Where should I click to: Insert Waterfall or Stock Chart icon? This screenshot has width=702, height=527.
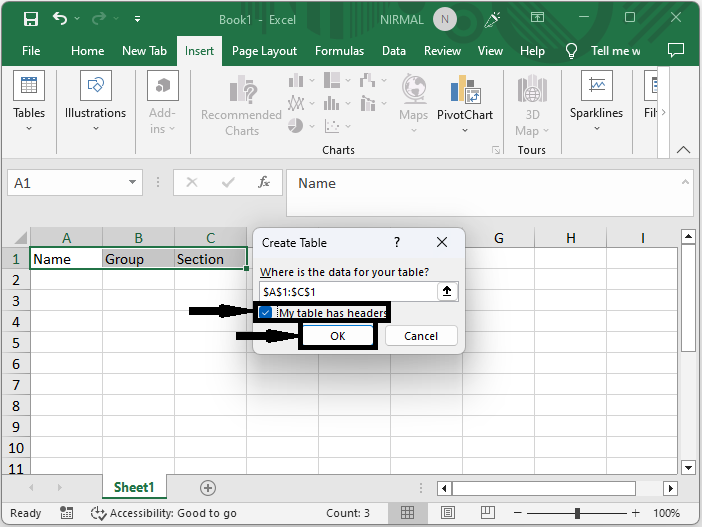[367, 81]
